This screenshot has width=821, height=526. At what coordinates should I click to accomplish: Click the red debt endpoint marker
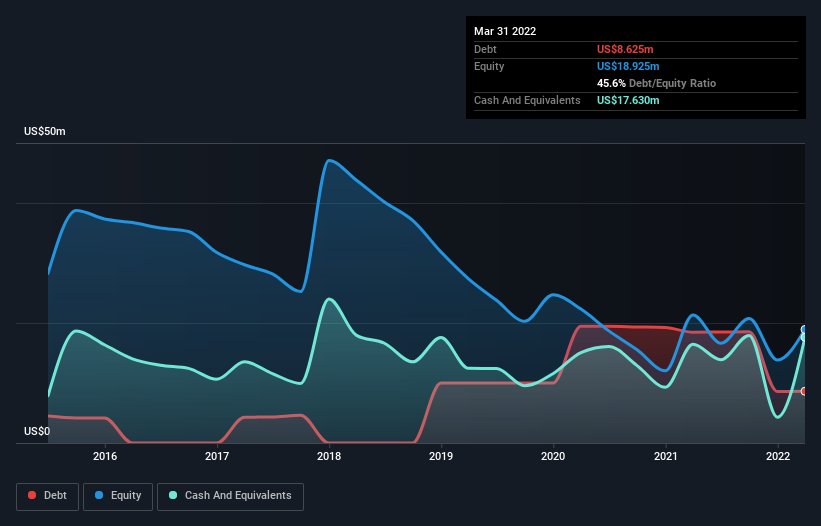tap(804, 391)
